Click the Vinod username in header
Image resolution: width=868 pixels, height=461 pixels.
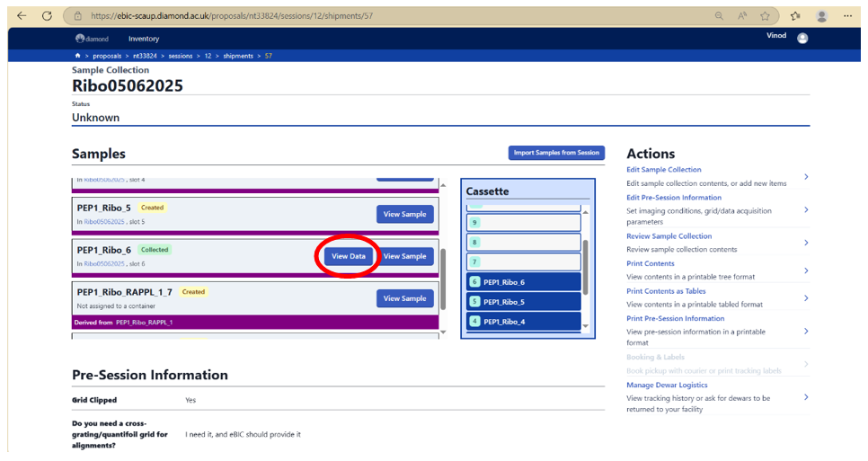pos(776,35)
